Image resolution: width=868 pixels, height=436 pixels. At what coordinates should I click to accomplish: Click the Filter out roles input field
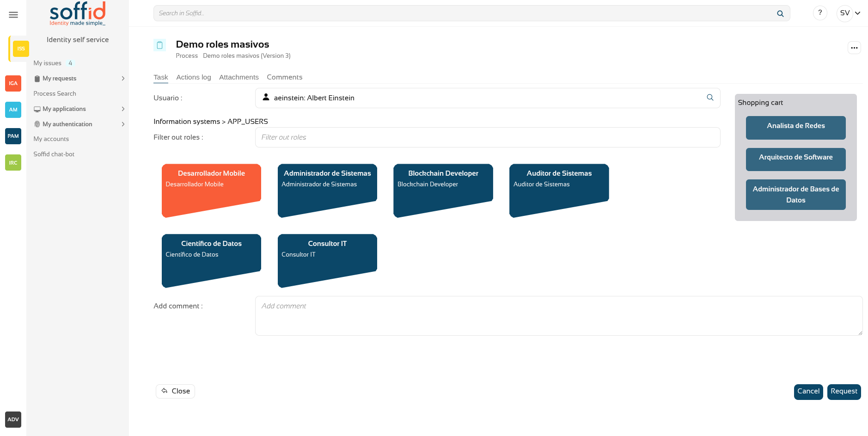[x=487, y=137]
